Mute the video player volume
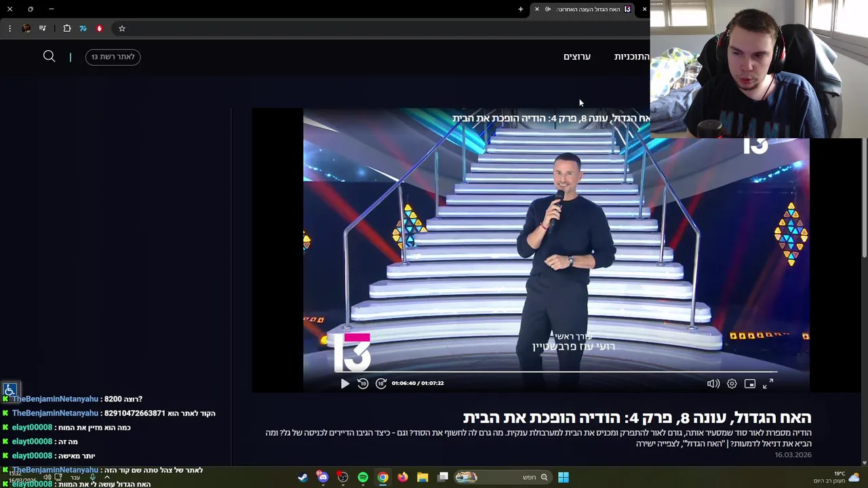This screenshot has height=488, width=868. (x=713, y=384)
